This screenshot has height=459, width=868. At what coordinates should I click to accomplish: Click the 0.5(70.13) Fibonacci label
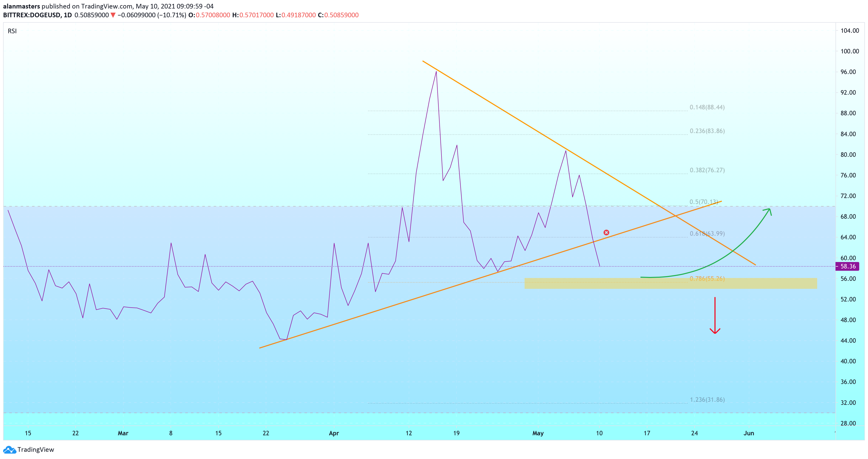704,202
